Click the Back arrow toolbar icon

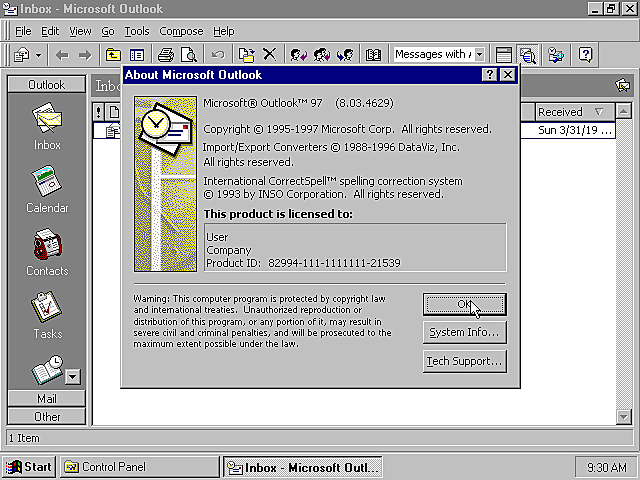[62, 55]
